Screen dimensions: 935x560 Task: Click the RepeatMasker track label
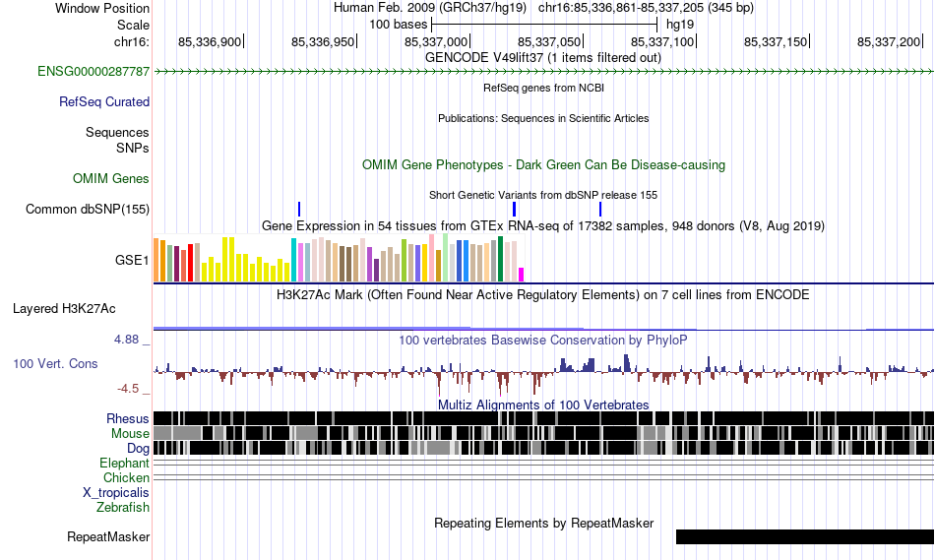pyautogui.click(x=108, y=536)
